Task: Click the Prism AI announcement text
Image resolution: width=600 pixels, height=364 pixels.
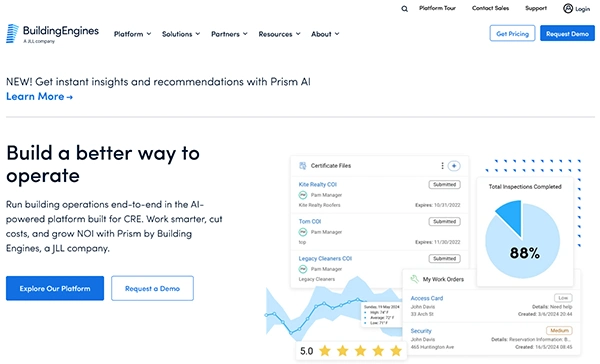Action: [x=158, y=82]
